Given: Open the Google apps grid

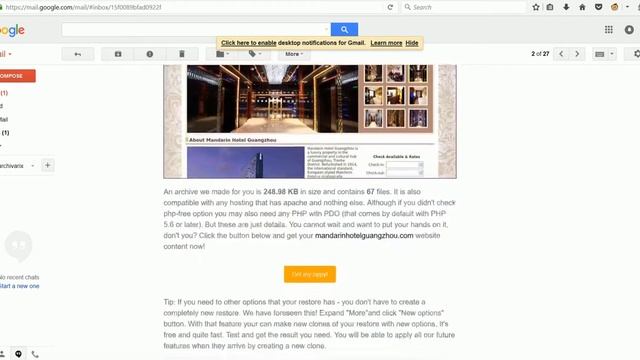Looking at the screenshot, I should coord(609,29).
